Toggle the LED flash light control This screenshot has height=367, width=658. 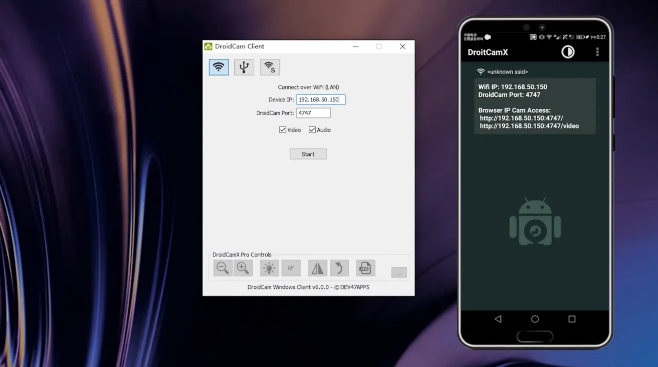(269, 268)
